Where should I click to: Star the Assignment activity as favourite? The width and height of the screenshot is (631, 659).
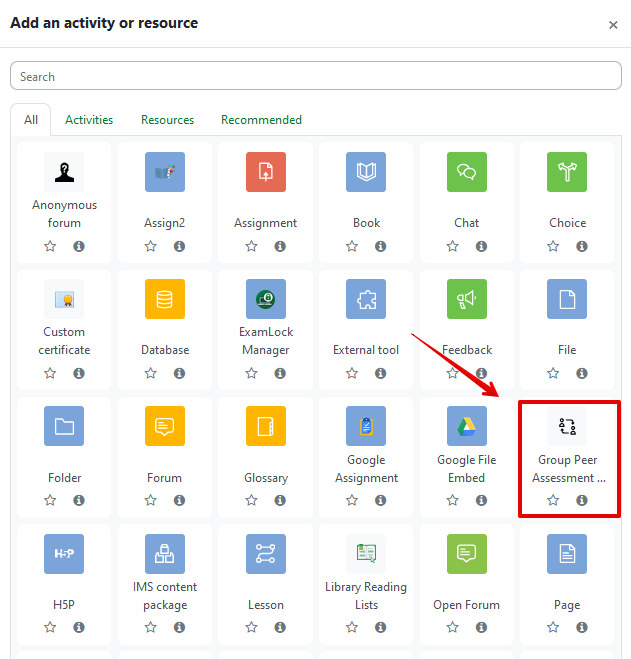point(251,246)
